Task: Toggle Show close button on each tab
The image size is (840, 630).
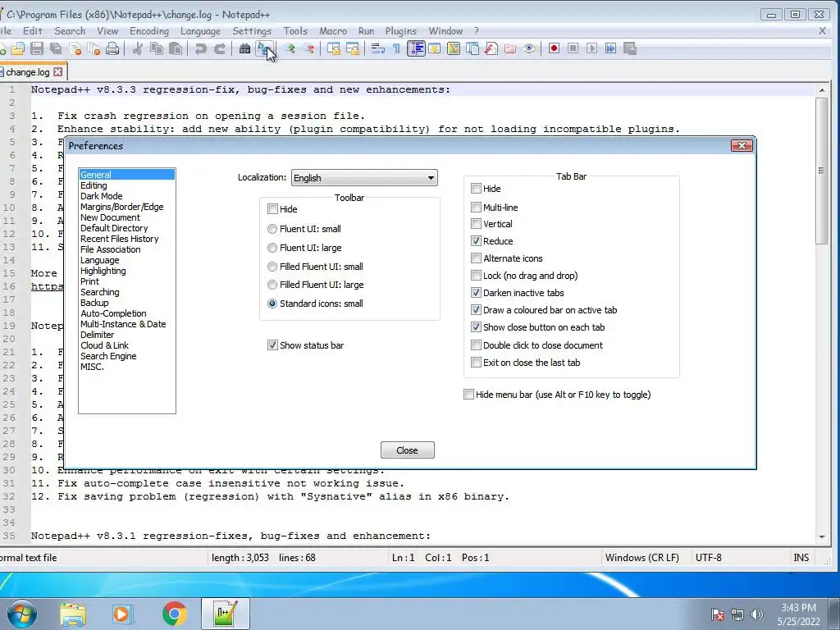Action: coord(476,326)
